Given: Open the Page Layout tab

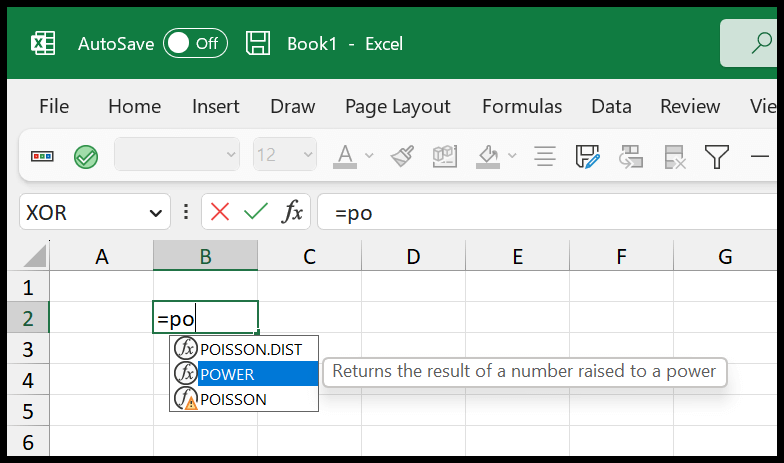Looking at the screenshot, I should 398,107.
